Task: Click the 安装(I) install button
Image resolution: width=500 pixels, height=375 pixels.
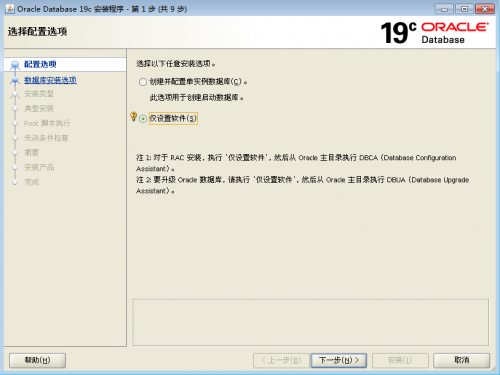Action: (x=400, y=360)
